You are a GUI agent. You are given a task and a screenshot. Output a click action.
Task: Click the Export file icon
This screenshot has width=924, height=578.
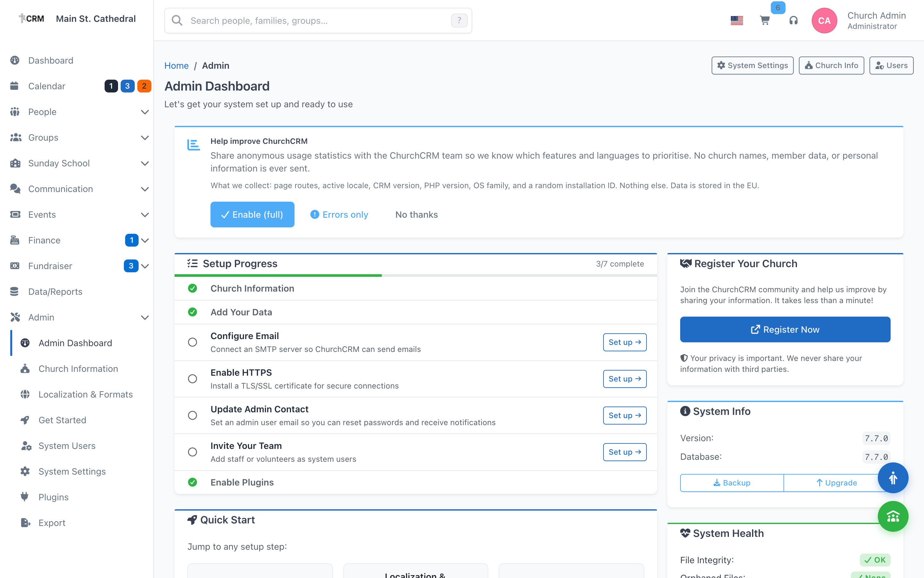(25, 522)
